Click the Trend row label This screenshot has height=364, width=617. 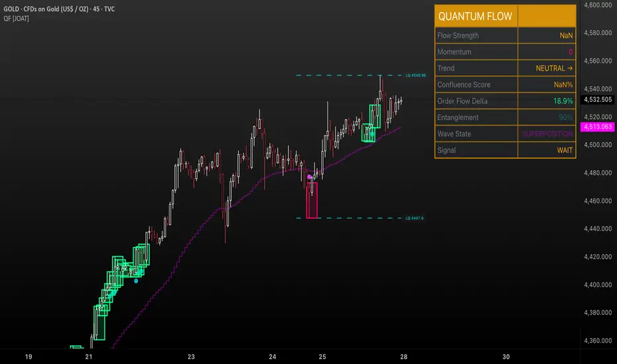[446, 68]
